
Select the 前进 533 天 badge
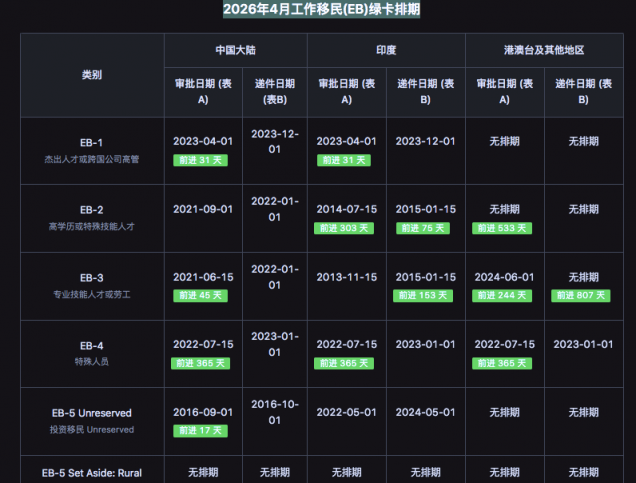504,228
